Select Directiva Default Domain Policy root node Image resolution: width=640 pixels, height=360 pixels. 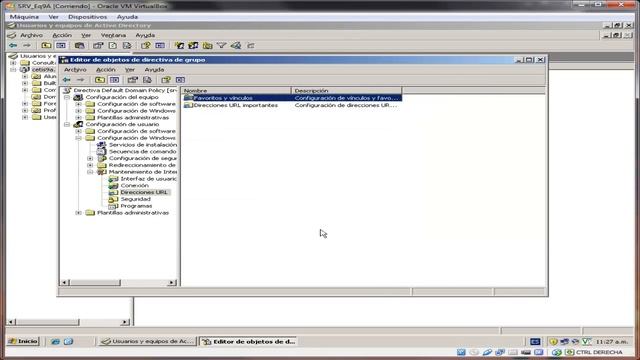[125, 90]
